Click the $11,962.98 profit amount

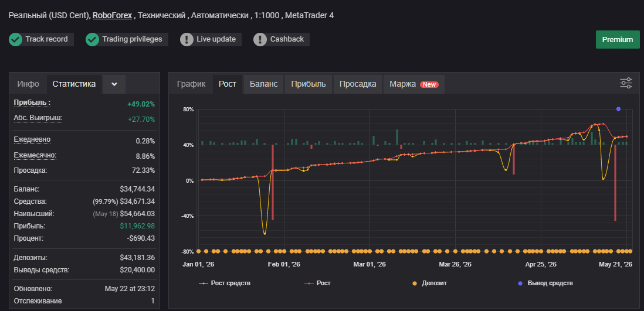click(137, 226)
